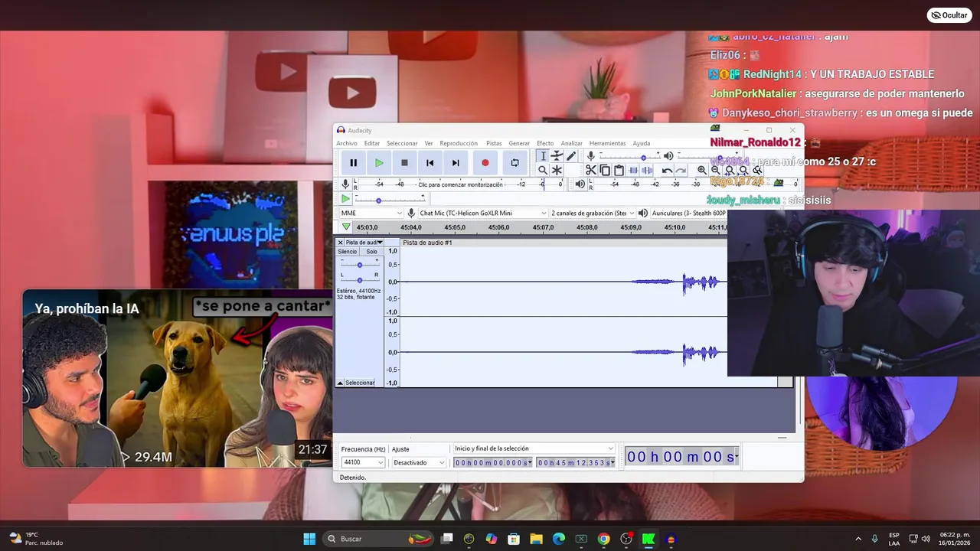Viewport: 980px width, 551px height.
Task: Open the Archivo menu
Action: [x=347, y=143]
